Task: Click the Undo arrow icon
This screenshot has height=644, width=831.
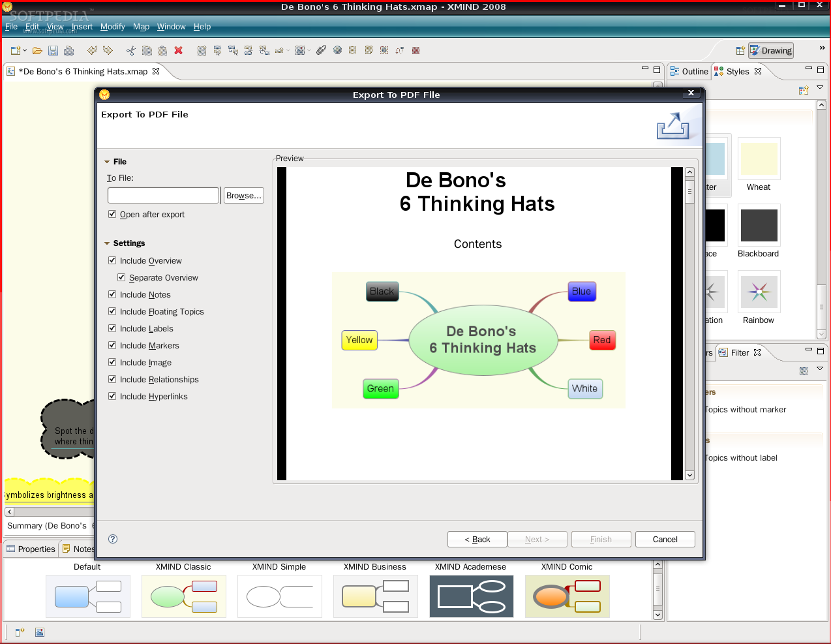Action: coord(92,50)
